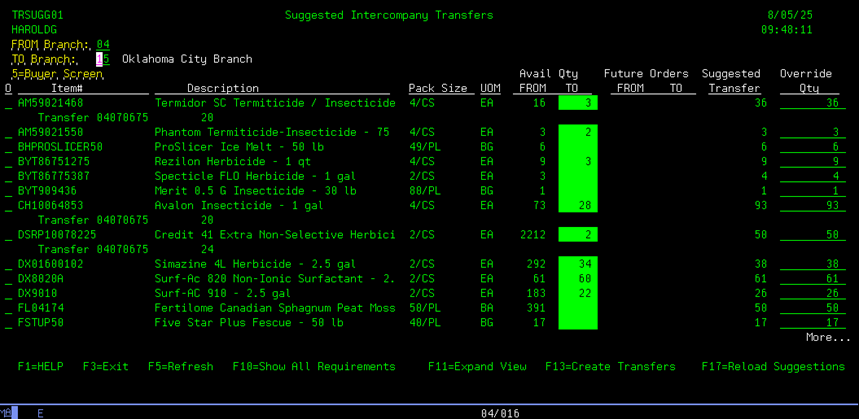Click Override Qty field for Termidor SC

click(x=812, y=104)
